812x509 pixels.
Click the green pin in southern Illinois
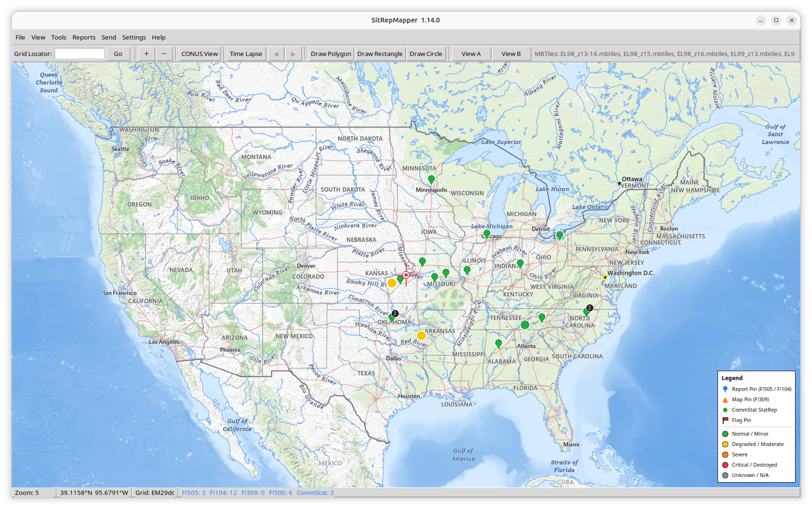pos(467,270)
